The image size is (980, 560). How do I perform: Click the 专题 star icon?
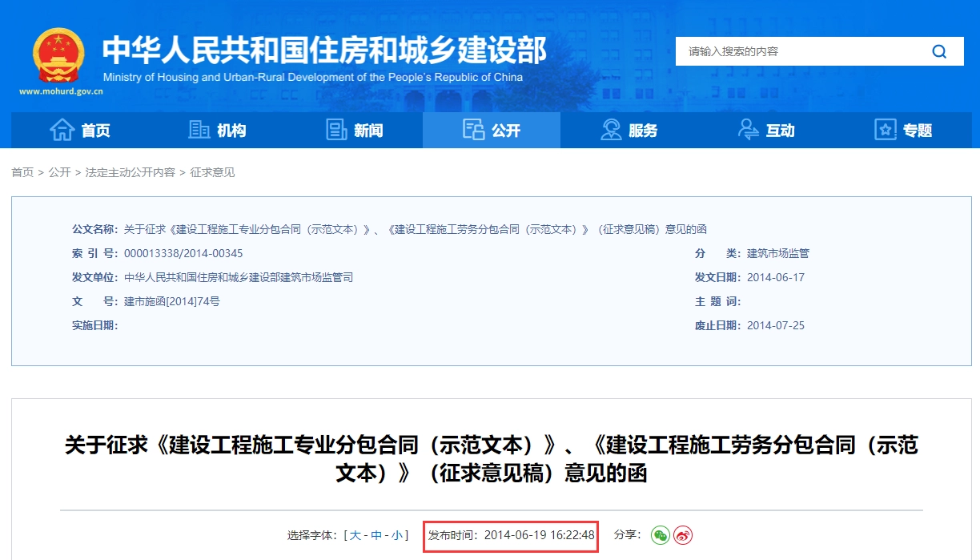point(885,130)
